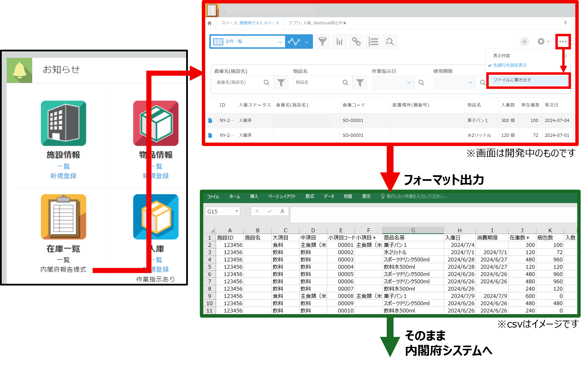Open record icon for 菓子パン1 row
This screenshot has height=378, width=588.
pyautogui.click(x=210, y=120)
